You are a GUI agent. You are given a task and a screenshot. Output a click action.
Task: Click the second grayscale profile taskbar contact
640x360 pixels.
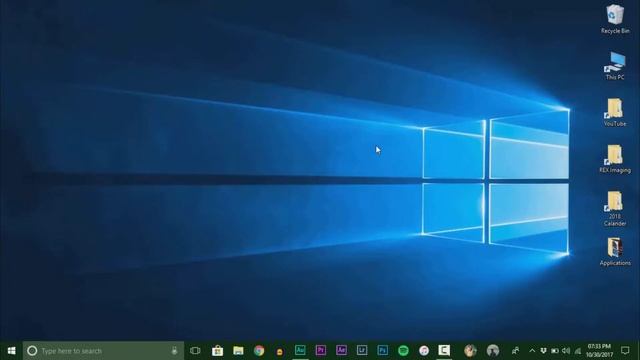coord(493,350)
